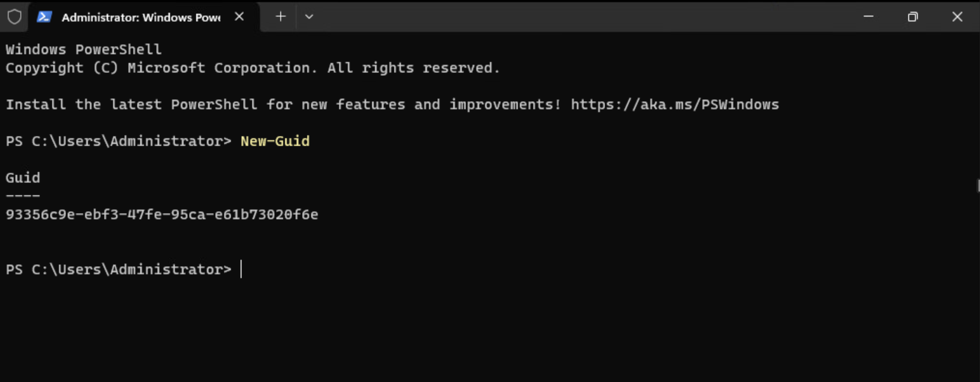The image size is (980, 382).
Task: Click the PowerShell icon in the tab
Action: pyautogui.click(x=44, y=17)
